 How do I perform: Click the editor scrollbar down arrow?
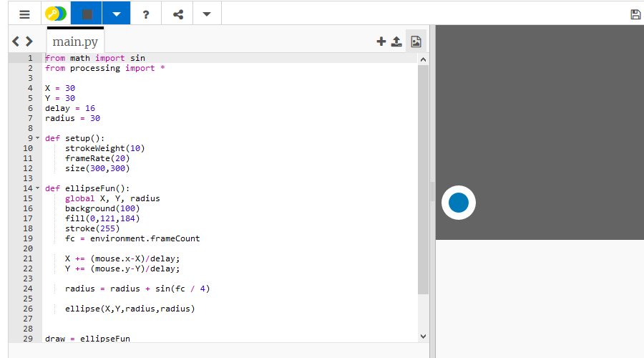[x=423, y=337]
